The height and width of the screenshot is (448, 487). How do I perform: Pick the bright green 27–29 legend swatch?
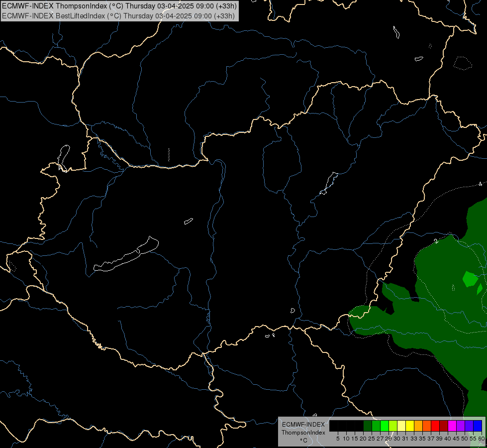[385, 426]
